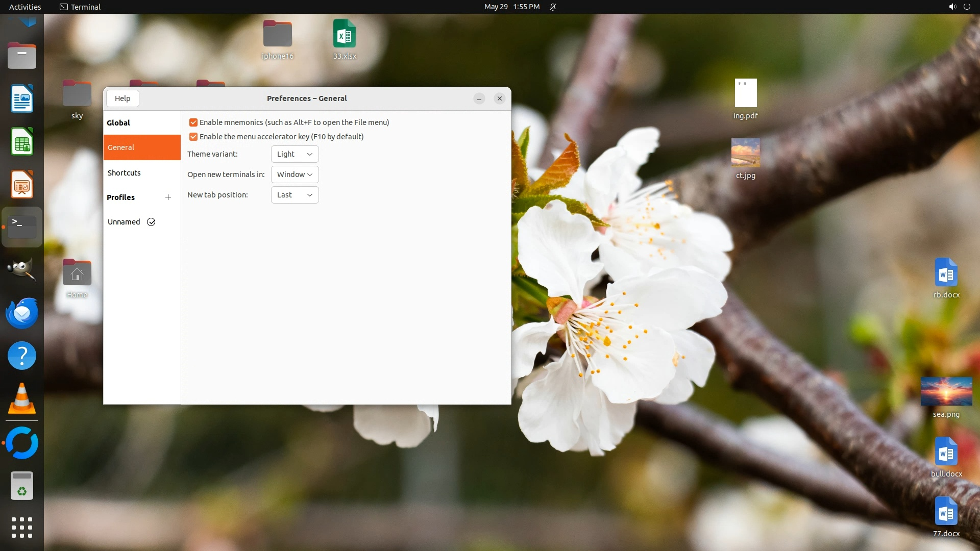The image size is (980, 551).
Task: Click the Help button
Action: 122,98
